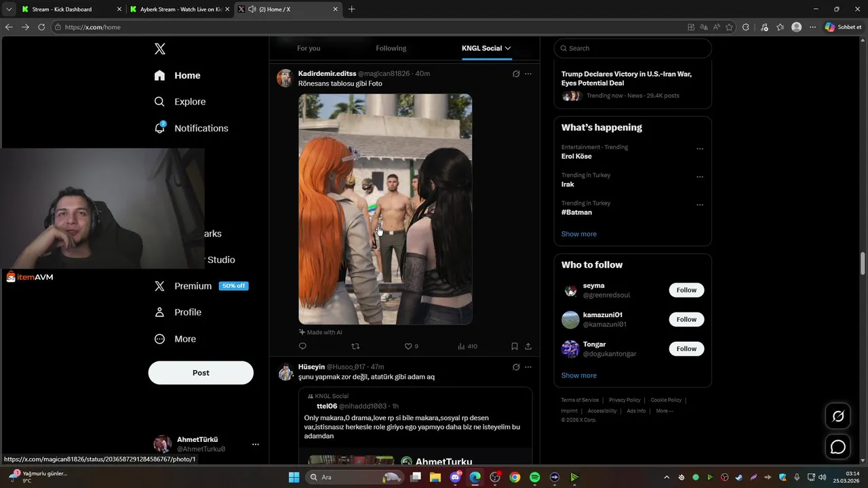
Task: Open Chrome from the taskbar
Action: [x=515, y=477]
